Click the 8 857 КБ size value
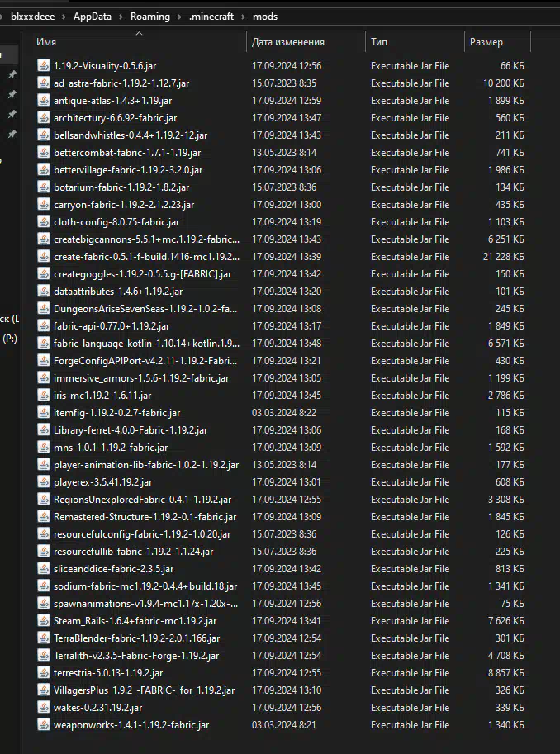 tap(506, 672)
